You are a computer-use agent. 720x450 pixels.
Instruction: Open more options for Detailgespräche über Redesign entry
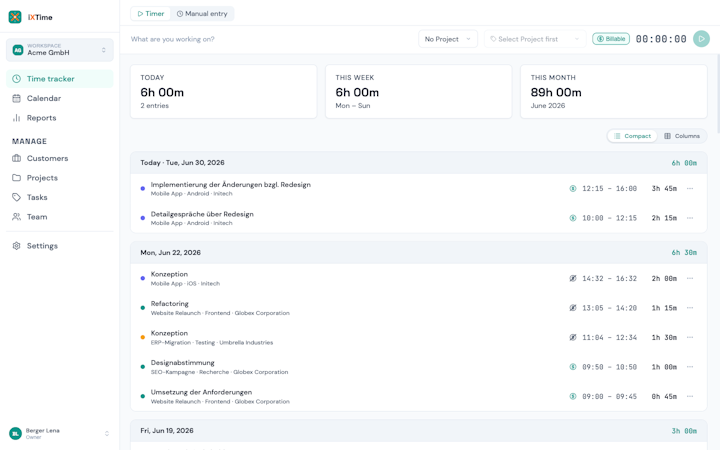690,218
